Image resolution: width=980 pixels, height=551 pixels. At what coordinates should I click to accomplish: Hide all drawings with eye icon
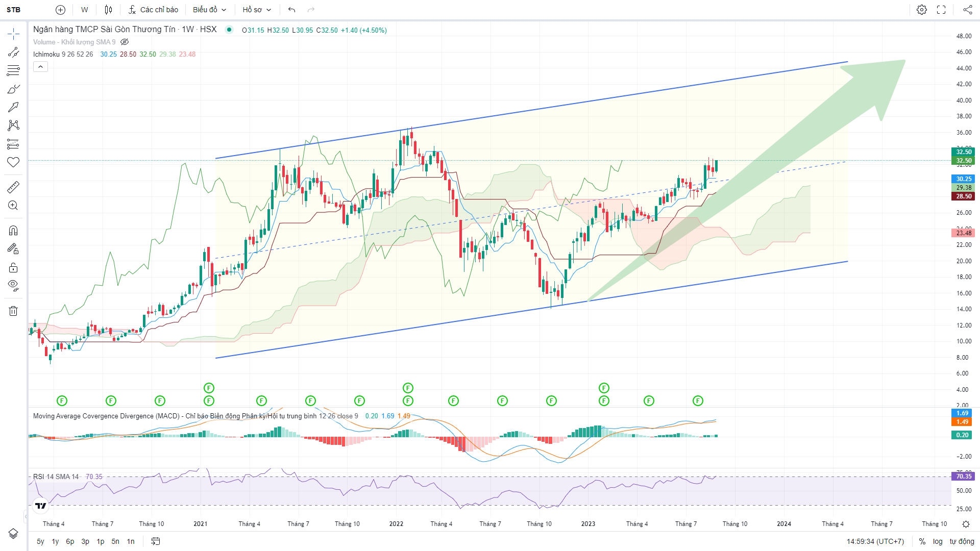point(13,285)
